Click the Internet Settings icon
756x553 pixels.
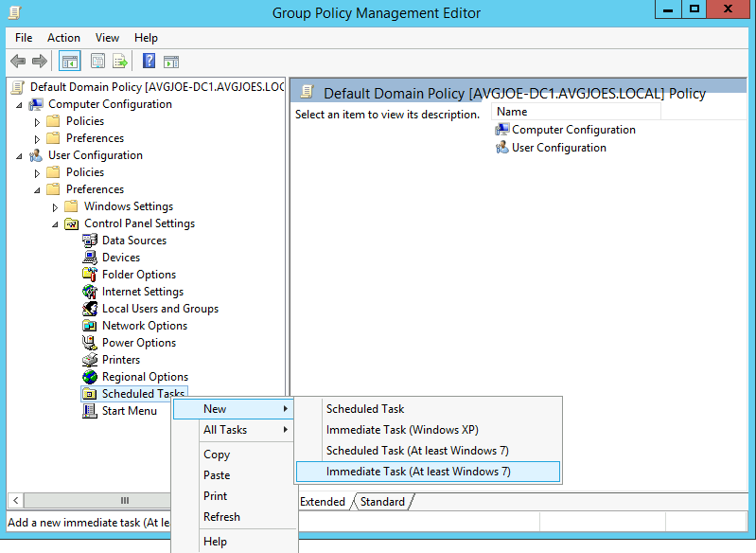[x=90, y=292]
